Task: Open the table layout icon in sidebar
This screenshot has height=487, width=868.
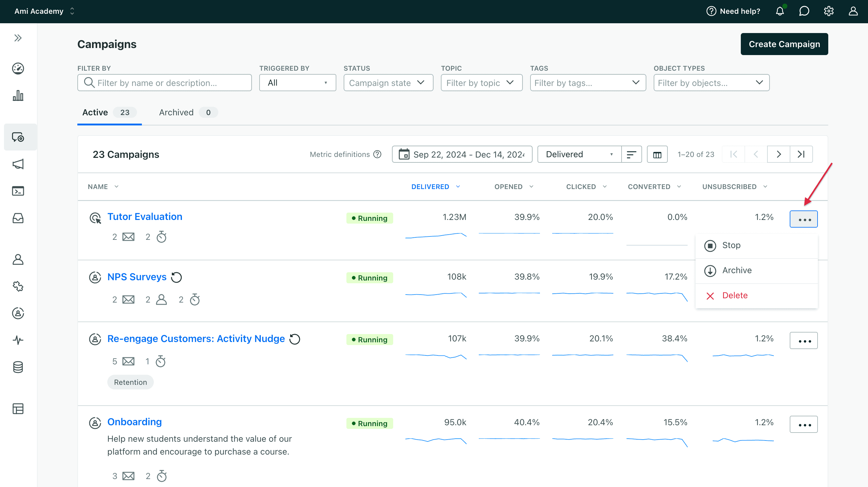Action: (x=18, y=409)
